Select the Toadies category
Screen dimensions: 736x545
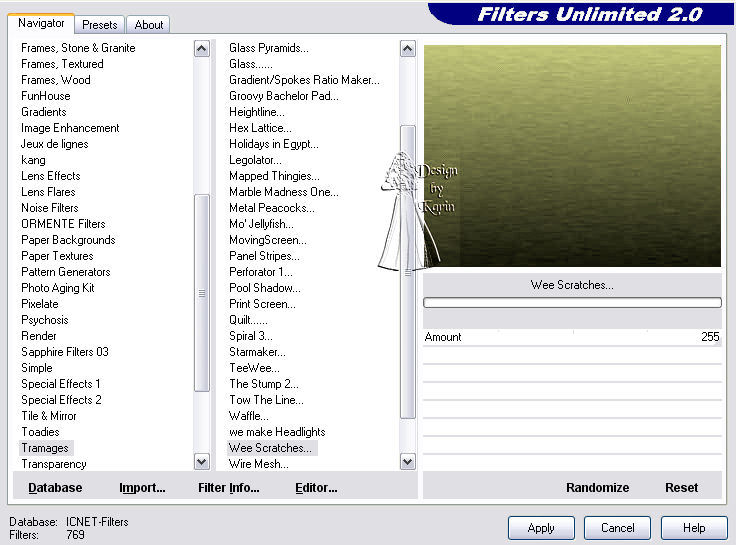40,432
